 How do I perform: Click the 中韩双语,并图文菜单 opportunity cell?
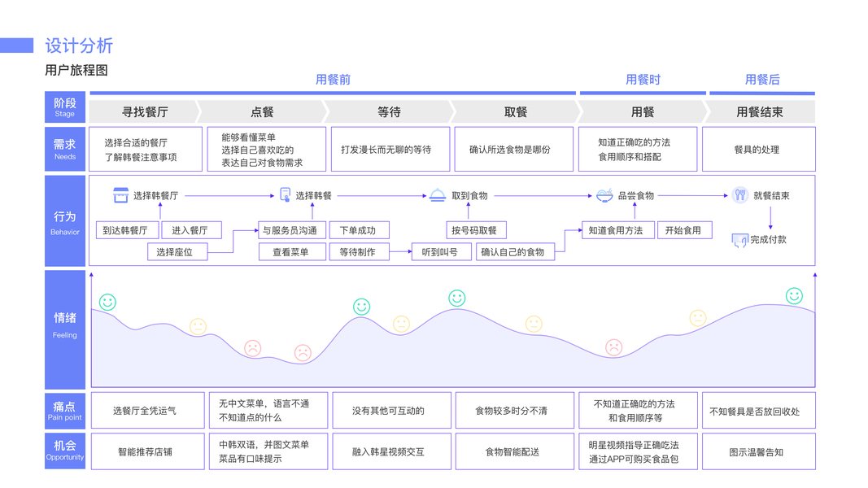(x=268, y=451)
